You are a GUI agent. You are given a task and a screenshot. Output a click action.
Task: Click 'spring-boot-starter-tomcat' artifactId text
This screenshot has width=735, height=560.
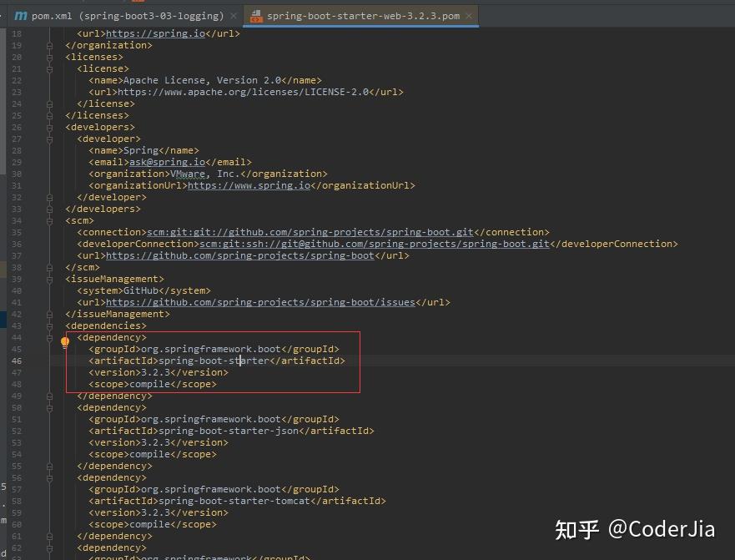coord(234,502)
